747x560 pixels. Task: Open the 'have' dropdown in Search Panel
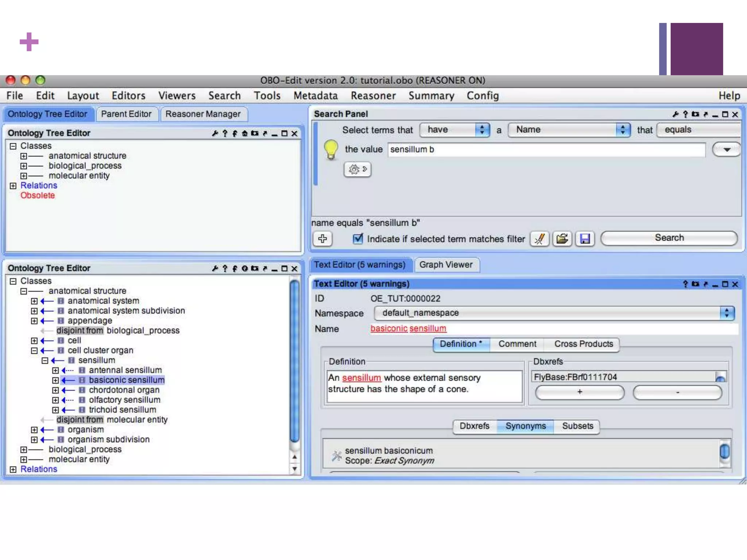pyautogui.click(x=454, y=130)
